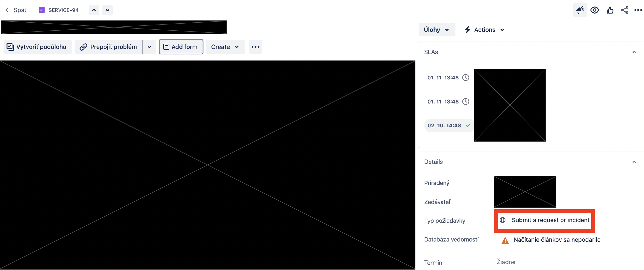Screen dimensions: 644x270
Task: Open dropdown arrow next to Prepojiť problém
Action: point(149,47)
